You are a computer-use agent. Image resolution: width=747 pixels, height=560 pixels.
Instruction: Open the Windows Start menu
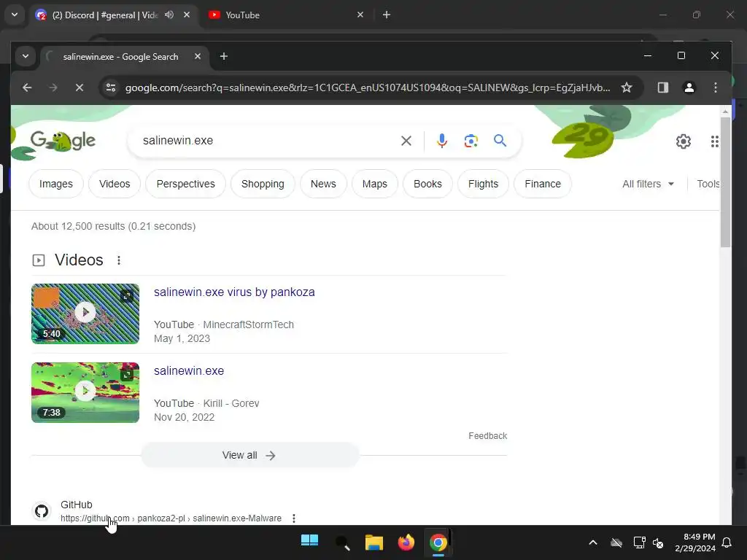coord(309,542)
